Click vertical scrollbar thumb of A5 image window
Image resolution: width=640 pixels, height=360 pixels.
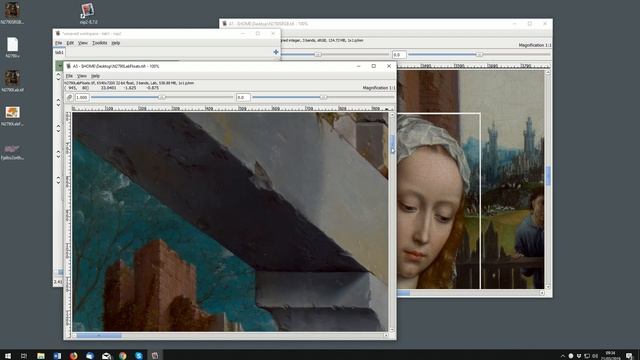coord(392,144)
